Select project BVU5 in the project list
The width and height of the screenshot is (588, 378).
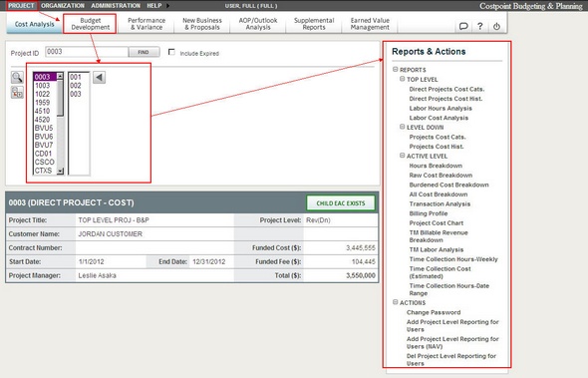[45, 128]
